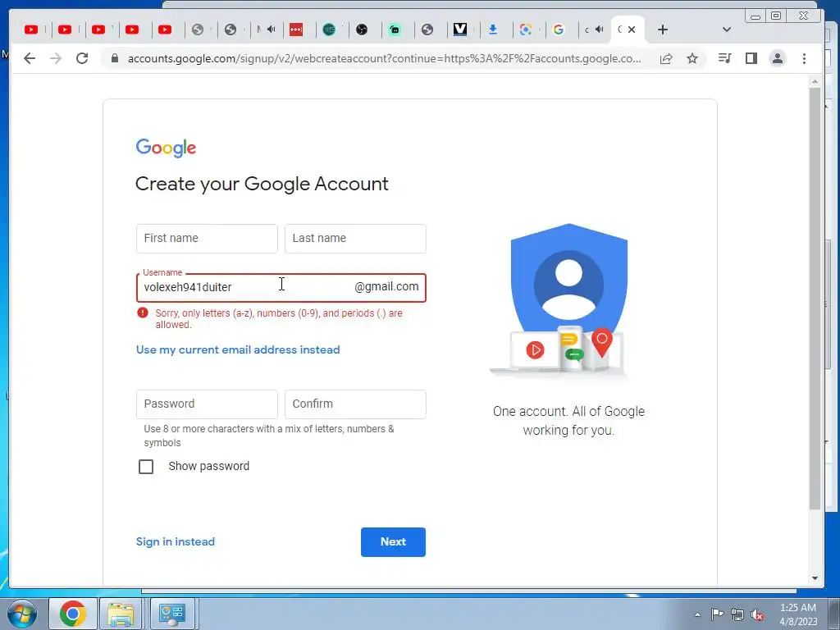Click the muted volume tray icon
This screenshot has width=840, height=630.
click(757, 614)
